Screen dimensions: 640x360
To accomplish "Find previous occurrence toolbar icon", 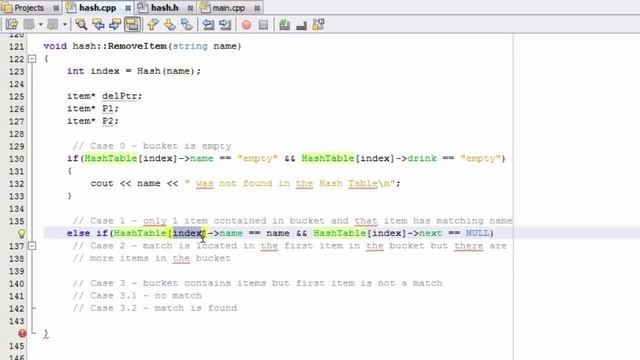I will pyautogui.click(x=98, y=24).
